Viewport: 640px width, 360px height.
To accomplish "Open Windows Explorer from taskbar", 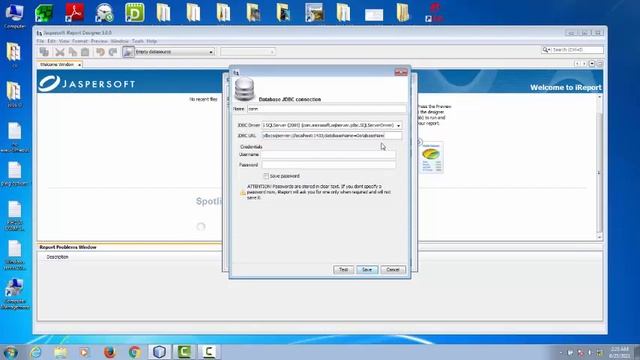I will coord(60,352).
